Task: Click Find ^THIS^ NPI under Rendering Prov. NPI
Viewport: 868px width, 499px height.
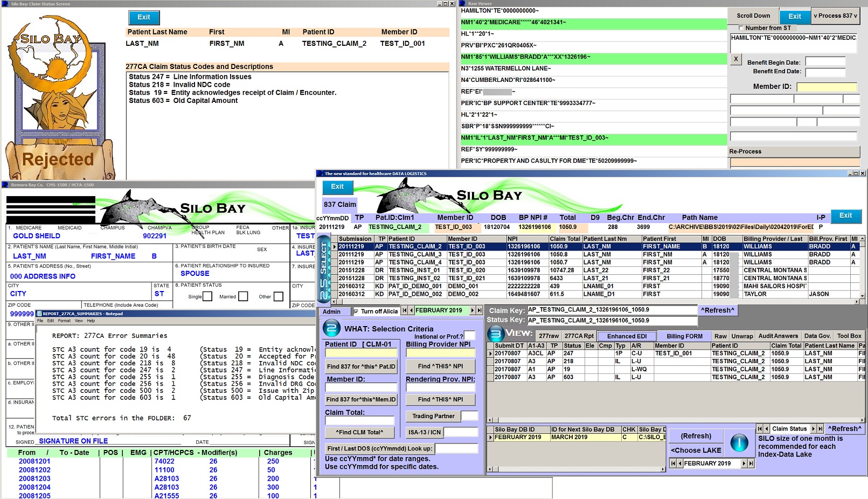Action: 440,399
